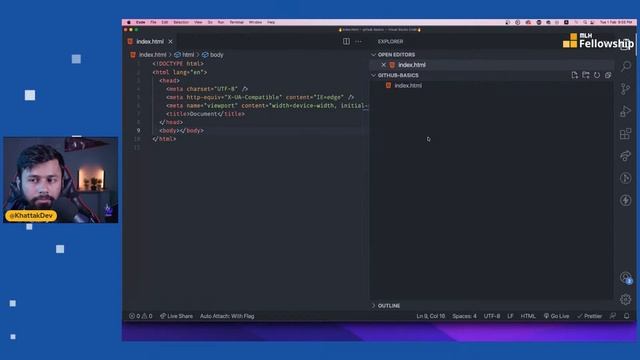Open the Live Share activity bar icon
640x360 pixels.
pos(625,156)
